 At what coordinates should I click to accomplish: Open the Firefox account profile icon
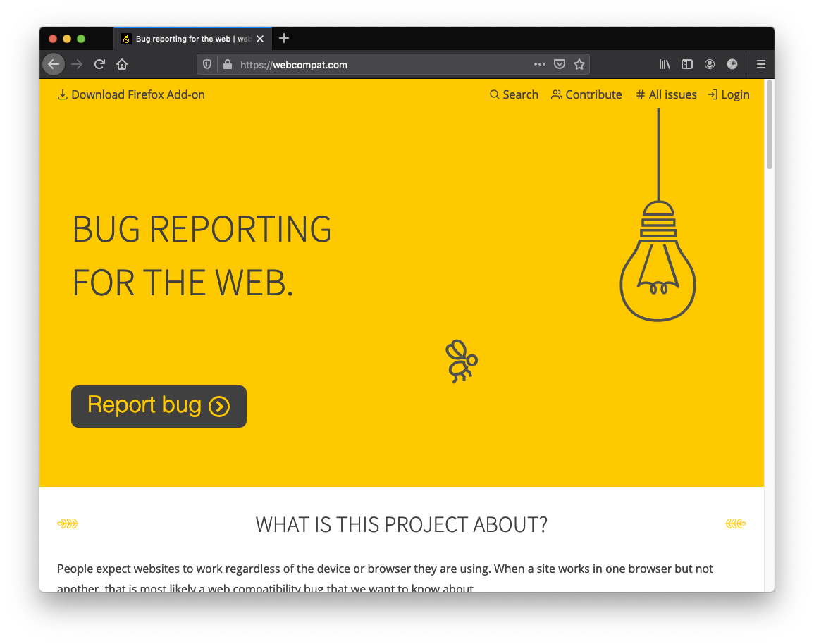point(710,64)
